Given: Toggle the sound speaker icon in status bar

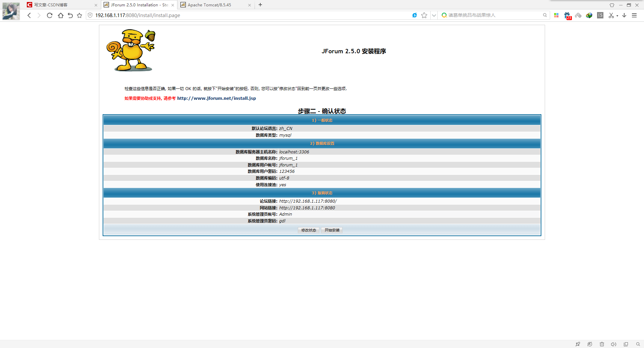Looking at the screenshot, I should coord(613,344).
